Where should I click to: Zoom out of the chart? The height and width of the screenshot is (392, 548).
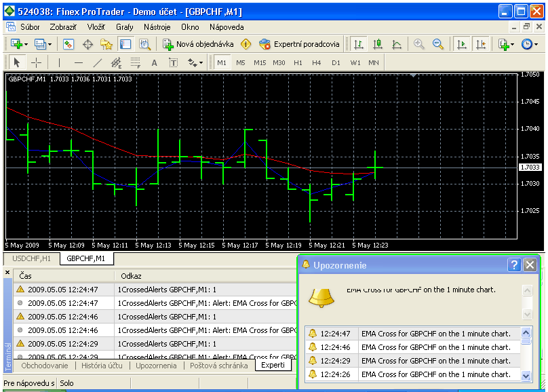click(438, 44)
